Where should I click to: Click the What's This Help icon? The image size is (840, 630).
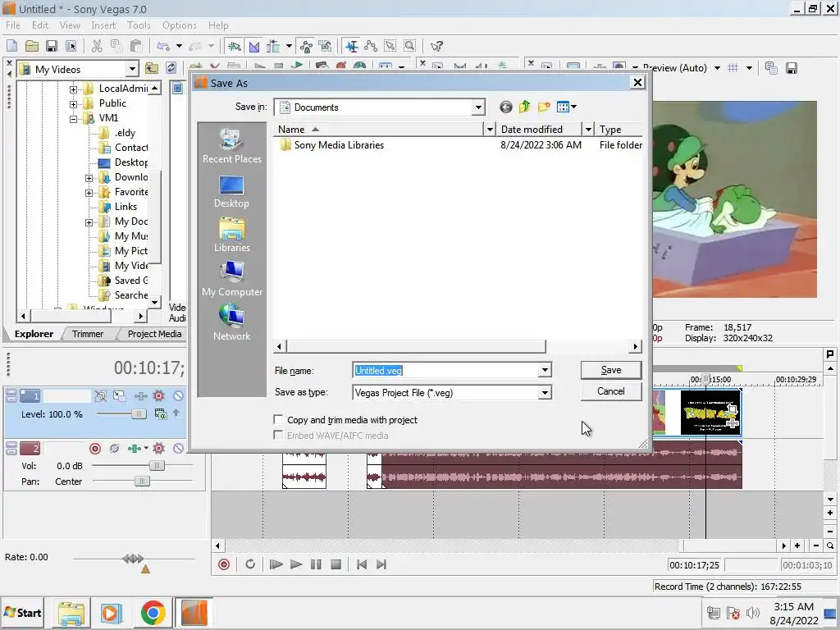click(x=436, y=46)
